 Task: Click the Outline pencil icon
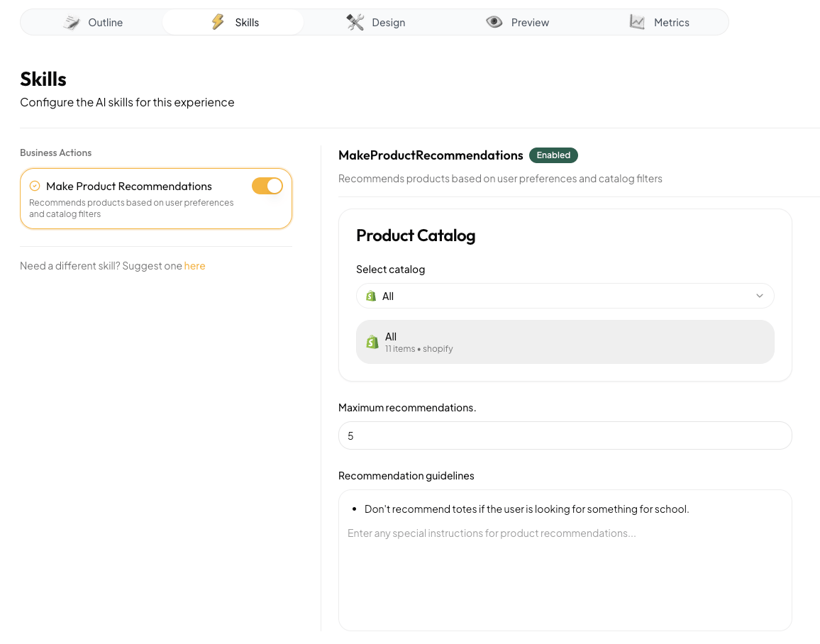click(x=72, y=23)
